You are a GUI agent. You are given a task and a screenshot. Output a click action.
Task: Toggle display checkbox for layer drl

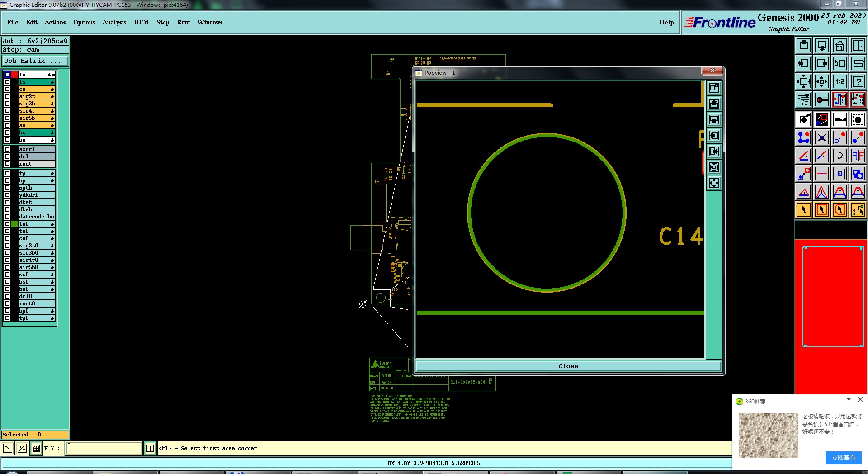point(7,156)
